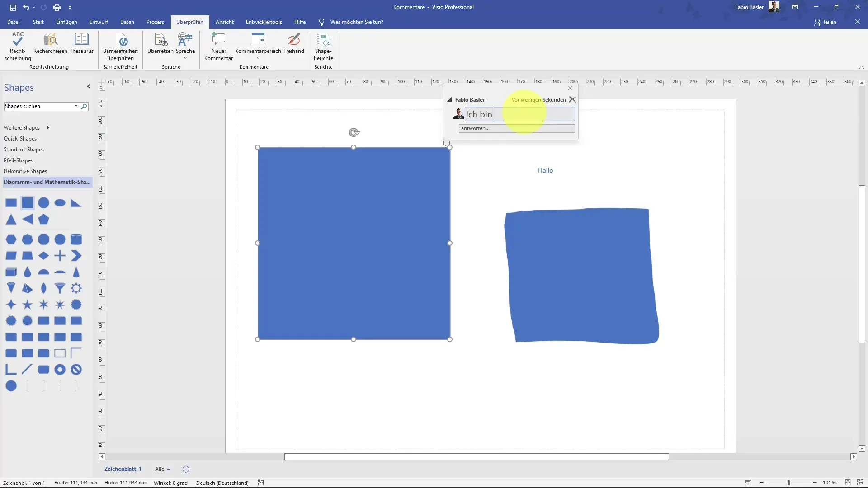
Task: Click the hand-drawn blue shape on canvas
Action: tap(581, 276)
